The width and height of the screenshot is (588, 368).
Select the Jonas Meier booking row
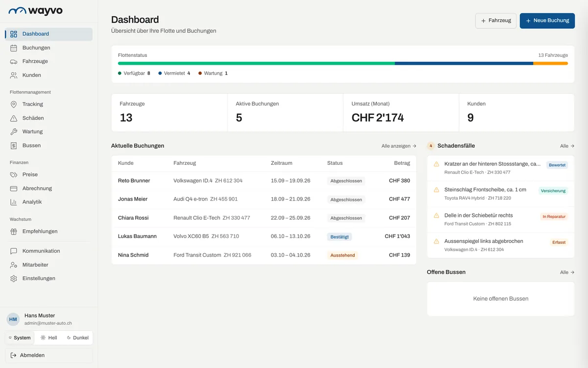(264, 199)
